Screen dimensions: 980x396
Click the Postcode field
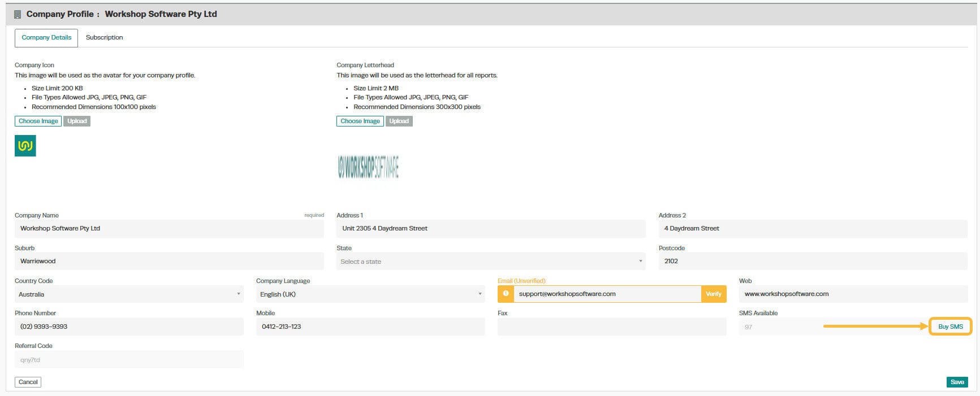[813, 261]
